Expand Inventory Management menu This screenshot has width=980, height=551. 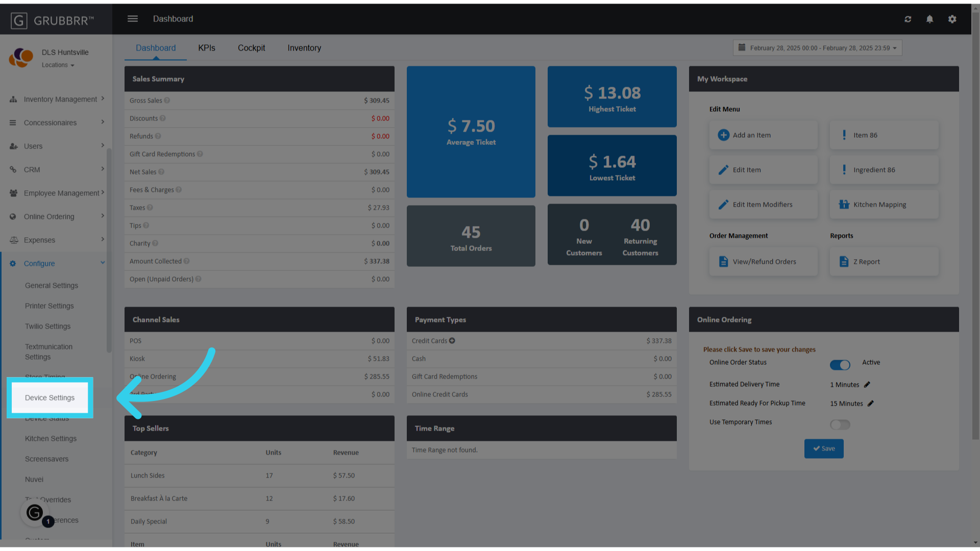tap(56, 99)
